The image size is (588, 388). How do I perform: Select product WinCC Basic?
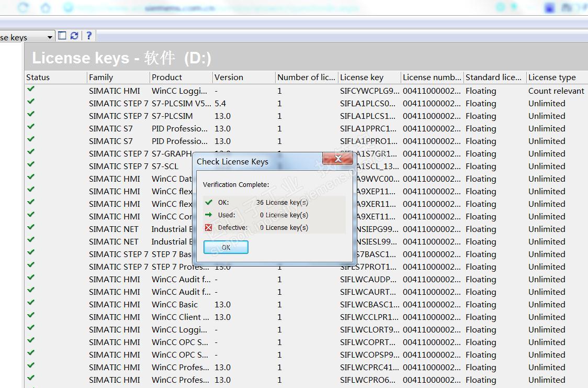174,305
